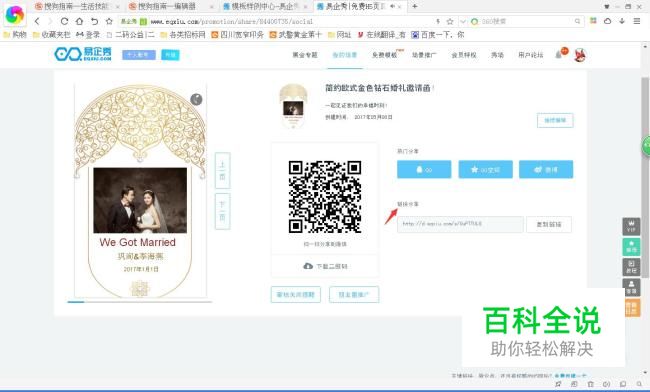The width and height of the screenshot is (650, 392).
Task: Open the browser hamburger menu
Action: click(x=637, y=21)
